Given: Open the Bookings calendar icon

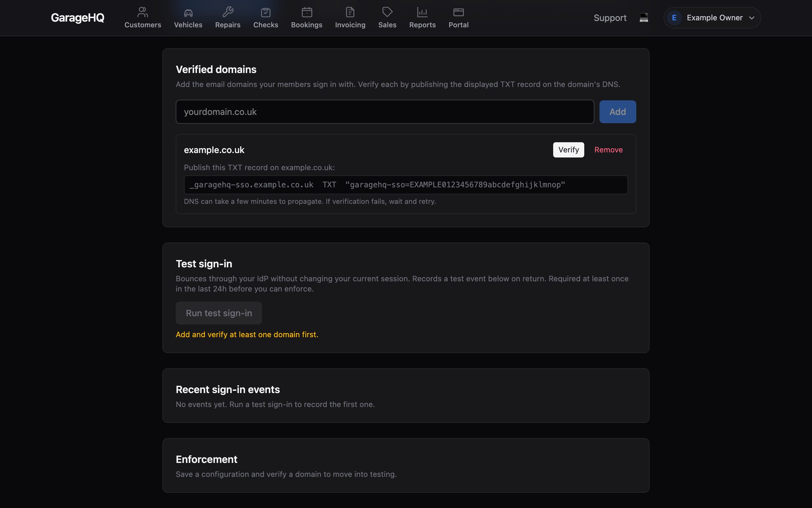Looking at the screenshot, I should point(307,12).
